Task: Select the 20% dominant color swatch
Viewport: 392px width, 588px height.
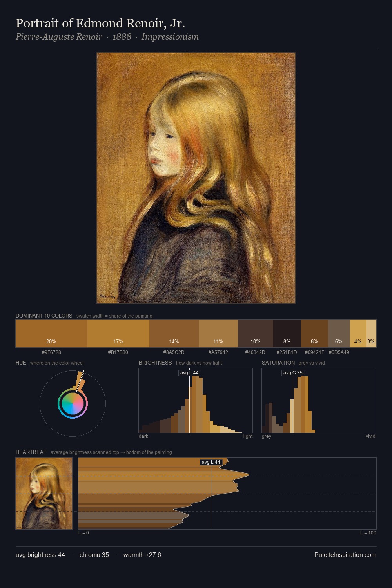Action: click(51, 334)
